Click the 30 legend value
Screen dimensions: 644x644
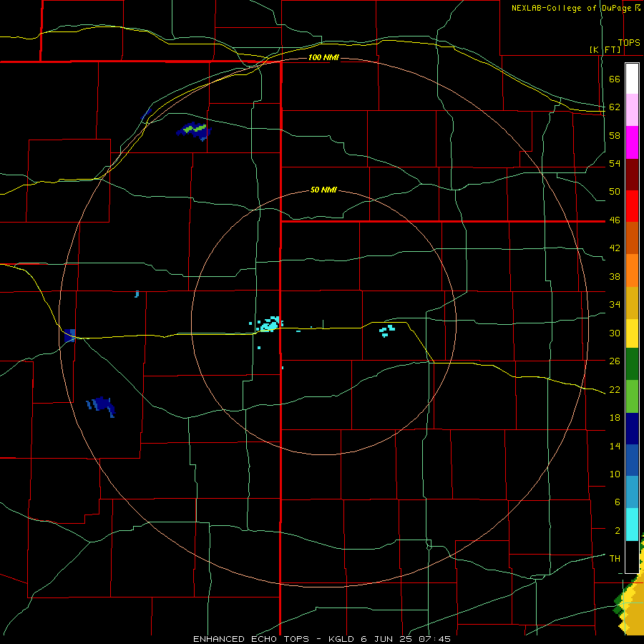coord(615,333)
